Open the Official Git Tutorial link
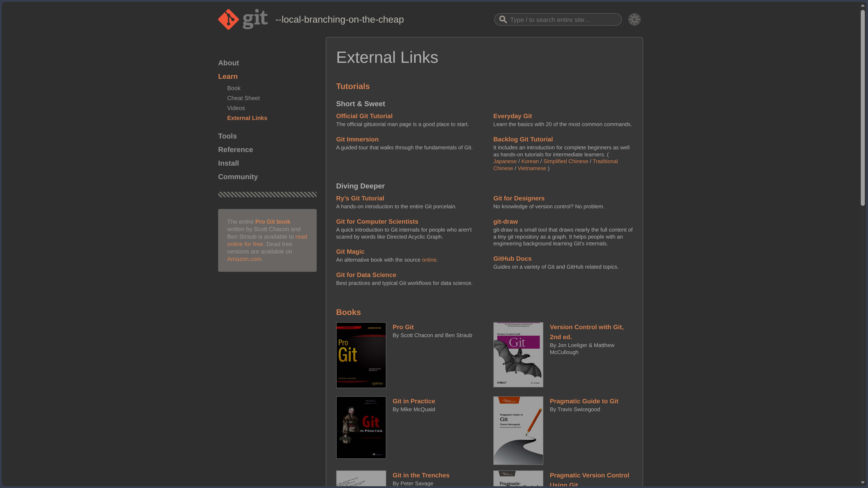The image size is (868, 488). tap(364, 116)
